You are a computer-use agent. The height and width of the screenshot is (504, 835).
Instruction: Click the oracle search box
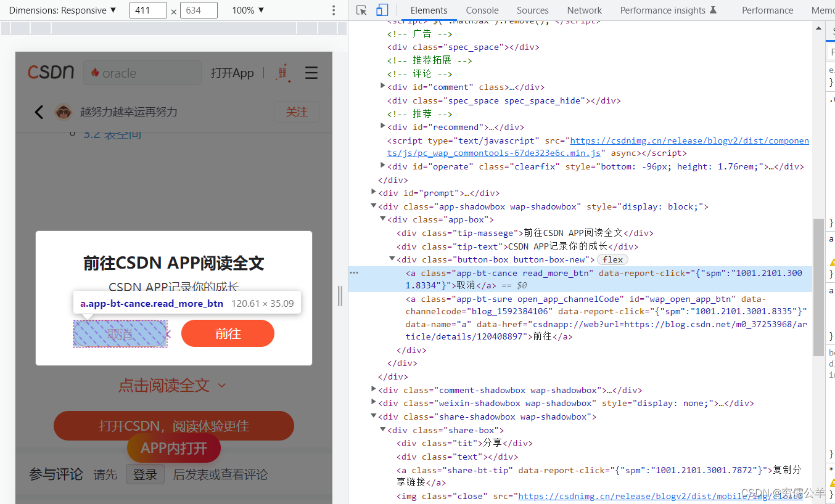coord(142,73)
